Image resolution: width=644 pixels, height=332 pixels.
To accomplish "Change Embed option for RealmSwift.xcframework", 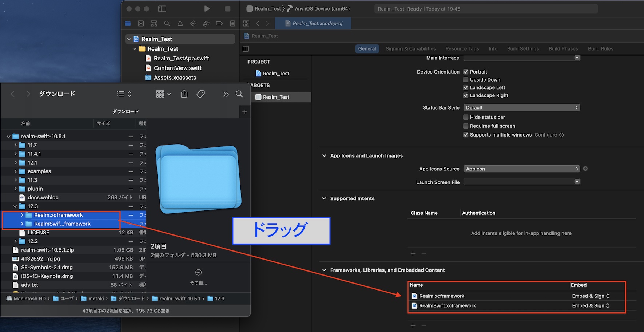I will (x=591, y=306).
